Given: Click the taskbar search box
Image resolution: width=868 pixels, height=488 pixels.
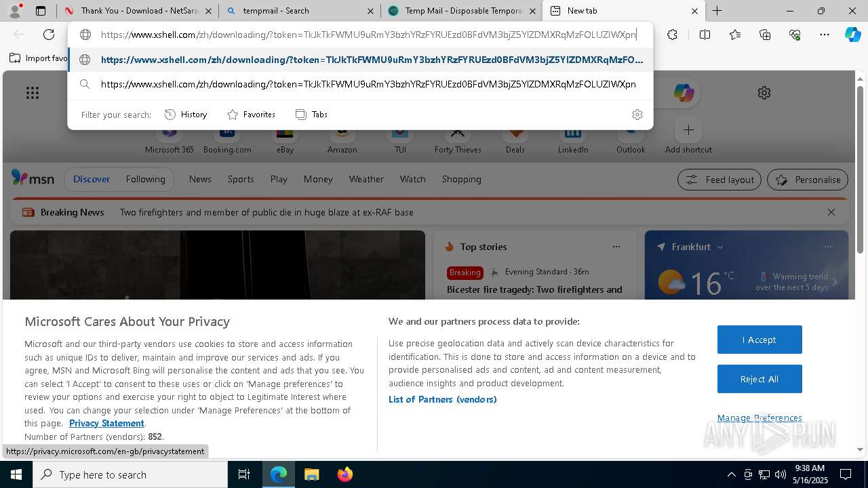Looking at the screenshot, I should [x=130, y=474].
